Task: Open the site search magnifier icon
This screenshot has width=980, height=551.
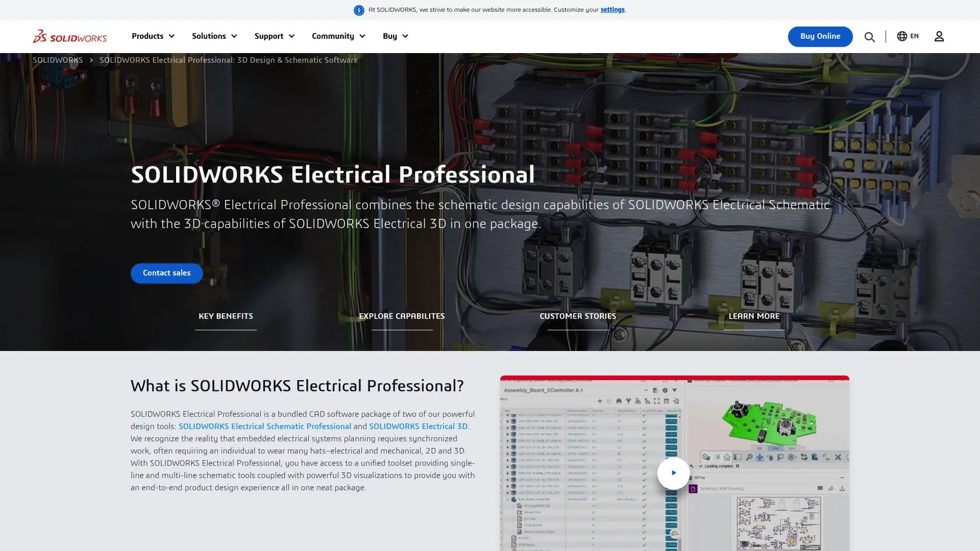Action: coord(869,37)
